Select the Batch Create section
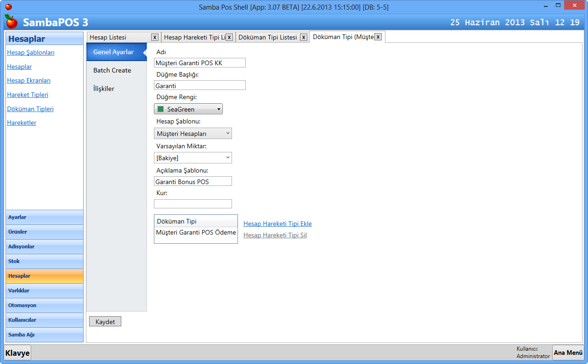The width and height of the screenshot is (588, 364). coord(112,70)
